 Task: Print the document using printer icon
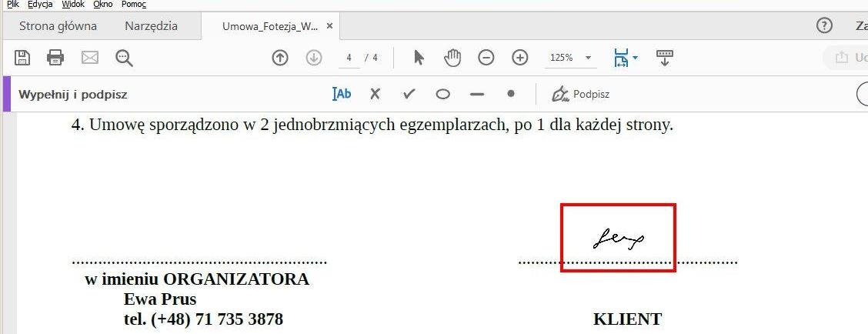click(x=55, y=57)
